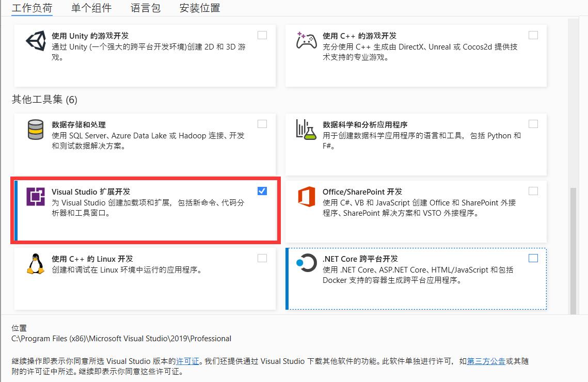Click the 使用 C++ 的游戏开发 title
588x382 pixels.
click(x=359, y=36)
